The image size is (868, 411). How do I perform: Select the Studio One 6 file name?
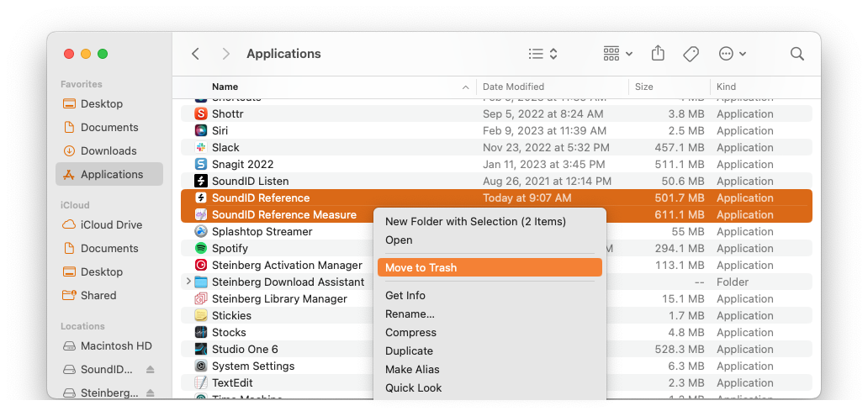(245, 349)
